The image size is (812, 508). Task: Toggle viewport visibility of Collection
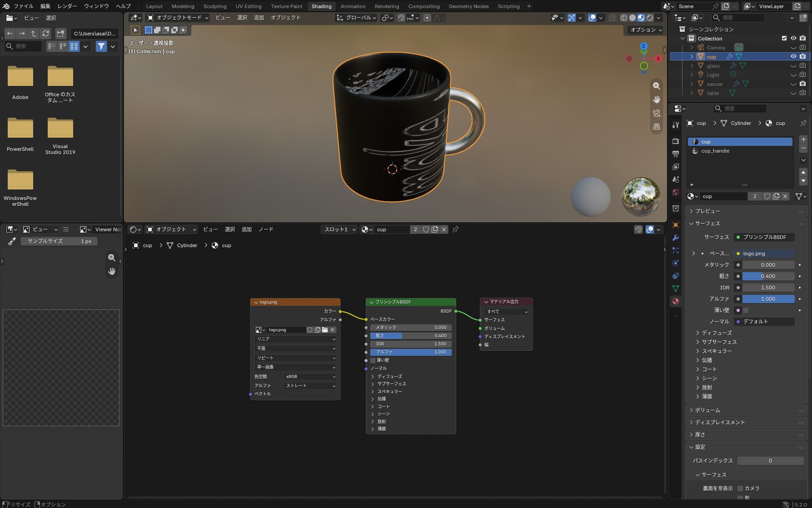(x=793, y=38)
